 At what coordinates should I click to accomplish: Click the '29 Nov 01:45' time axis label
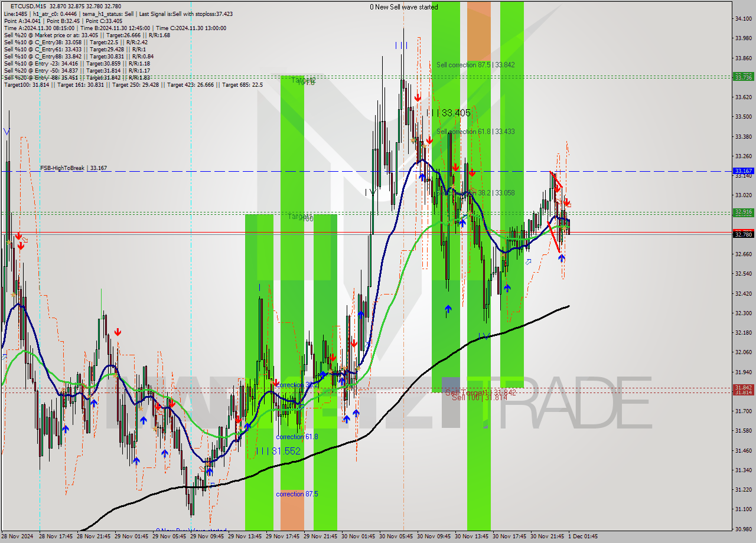point(132,537)
